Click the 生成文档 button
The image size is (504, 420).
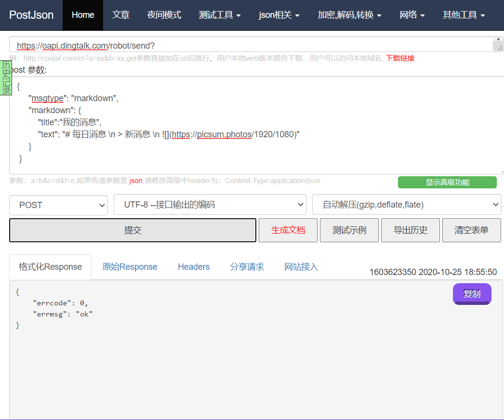click(x=288, y=230)
